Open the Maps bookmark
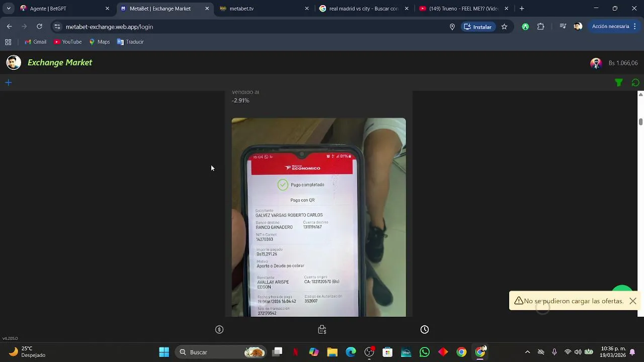 (x=99, y=42)
